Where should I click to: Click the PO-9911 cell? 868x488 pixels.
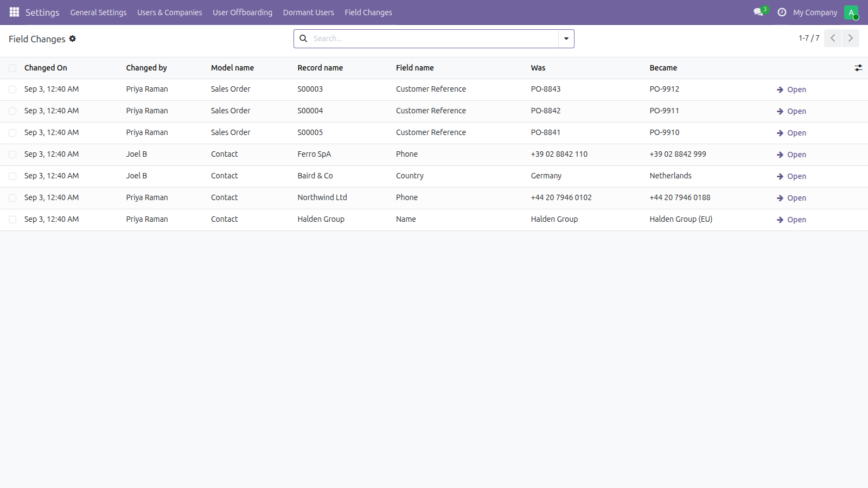coord(664,111)
